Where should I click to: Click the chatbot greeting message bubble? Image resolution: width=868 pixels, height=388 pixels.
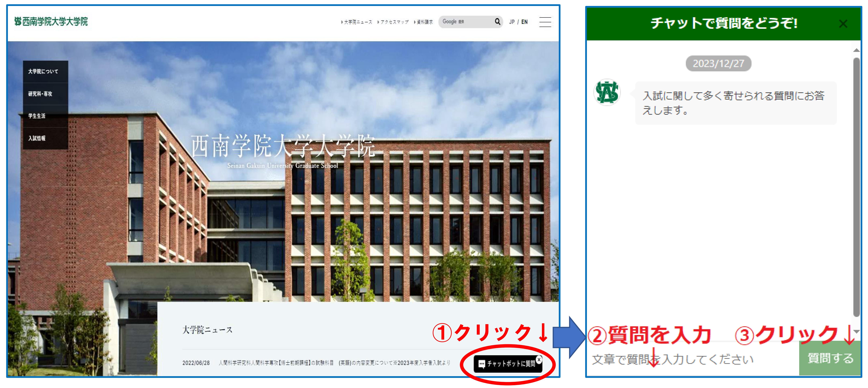(x=736, y=103)
